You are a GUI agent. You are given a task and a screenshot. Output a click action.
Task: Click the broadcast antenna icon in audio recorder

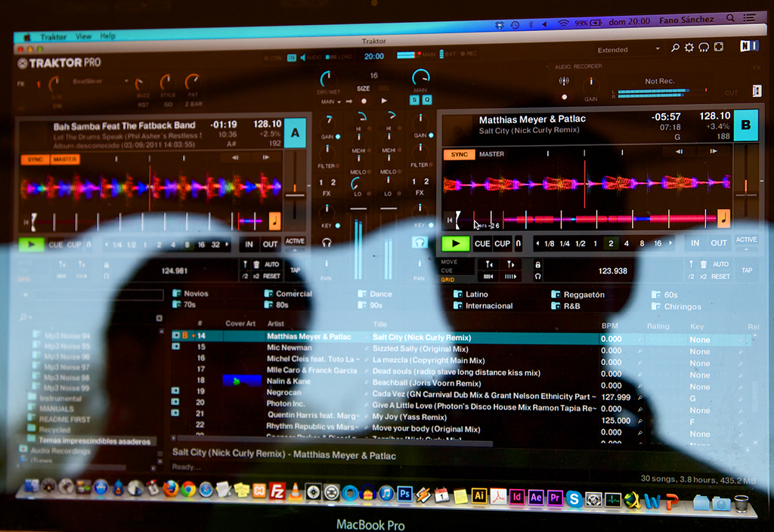564,81
